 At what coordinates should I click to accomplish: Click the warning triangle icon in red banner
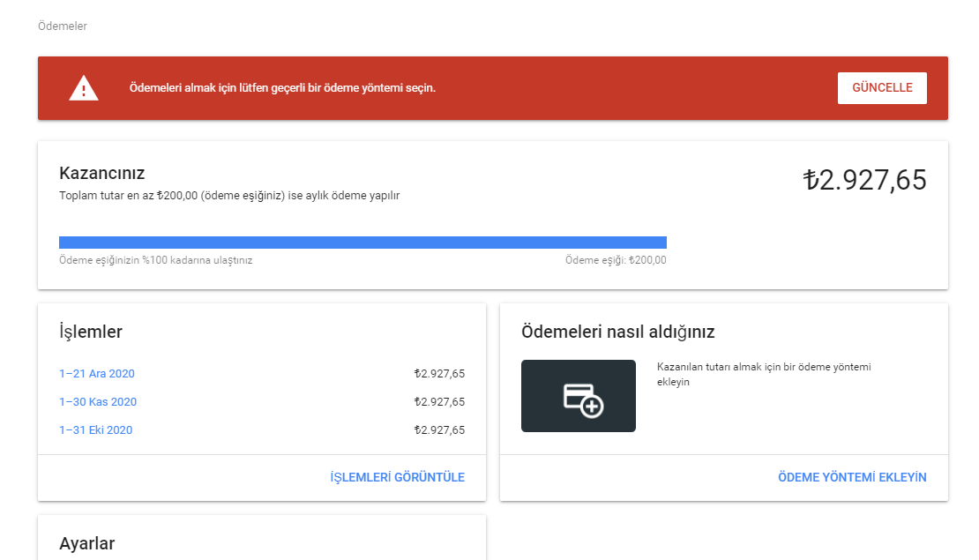point(84,88)
